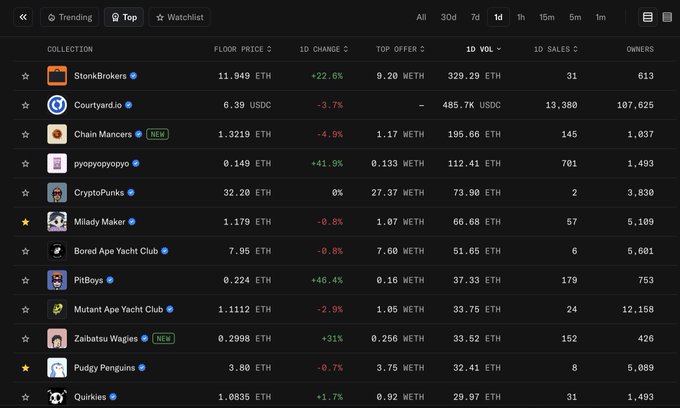Click StonkBrokers floor price 11.949 ETH
680x408 pixels.
245,76
